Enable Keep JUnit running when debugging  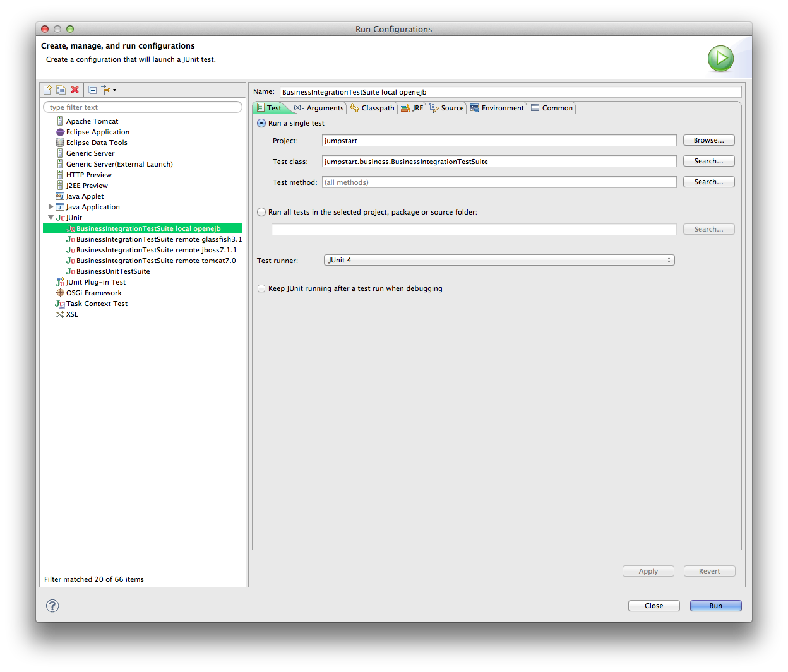pyautogui.click(x=261, y=289)
